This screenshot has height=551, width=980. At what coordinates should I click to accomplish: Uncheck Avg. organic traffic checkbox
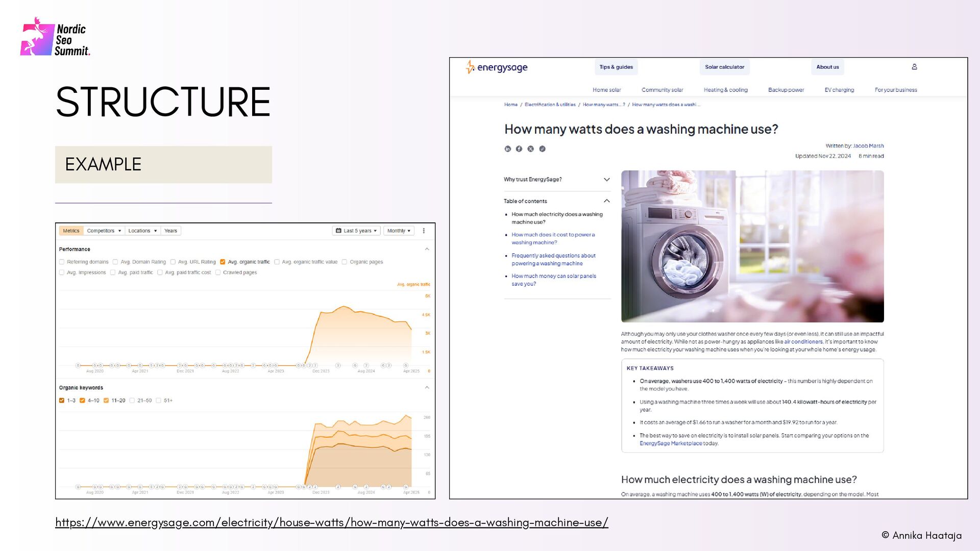click(223, 262)
